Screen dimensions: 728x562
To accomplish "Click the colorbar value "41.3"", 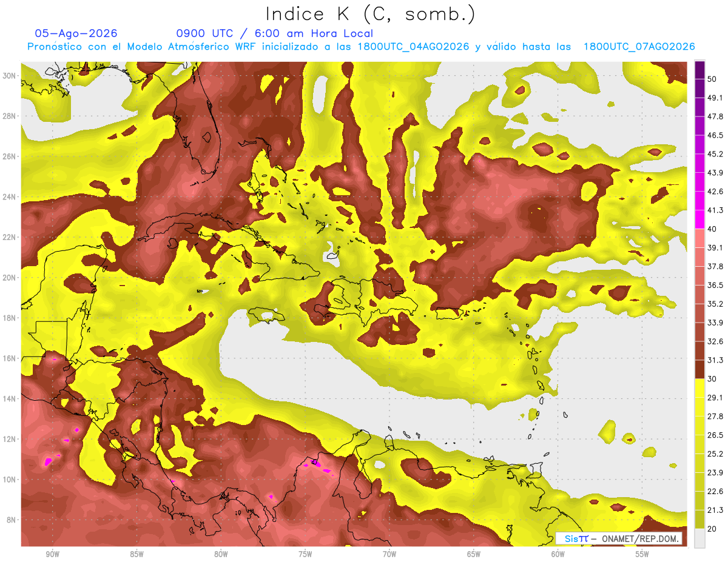I will pyautogui.click(x=715, y=210).
